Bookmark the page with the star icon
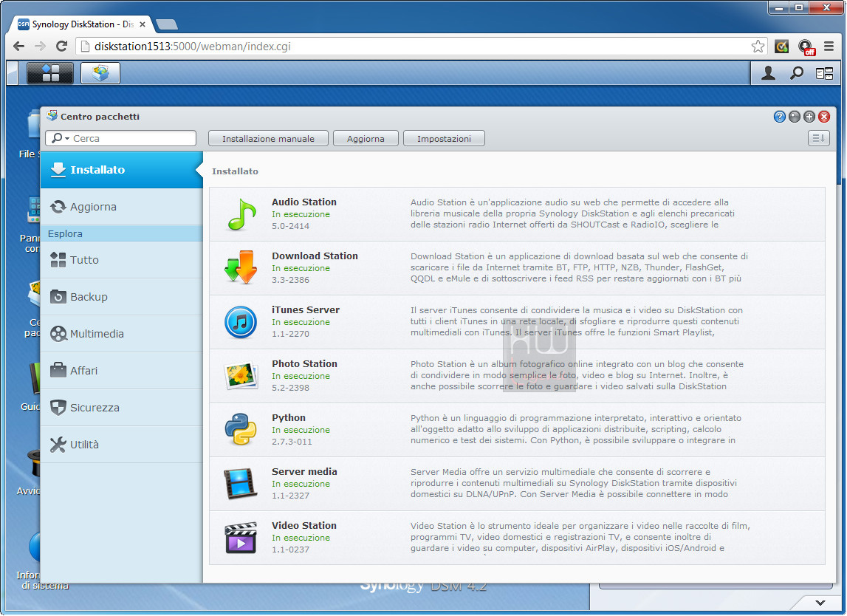The width and height of the screenshot is (847, 616). click(758, 47)
